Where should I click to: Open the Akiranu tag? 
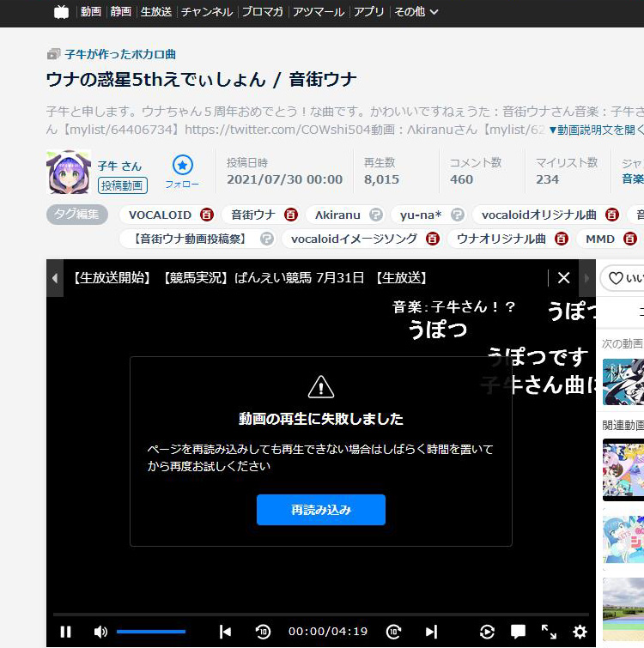coord(337,215)
